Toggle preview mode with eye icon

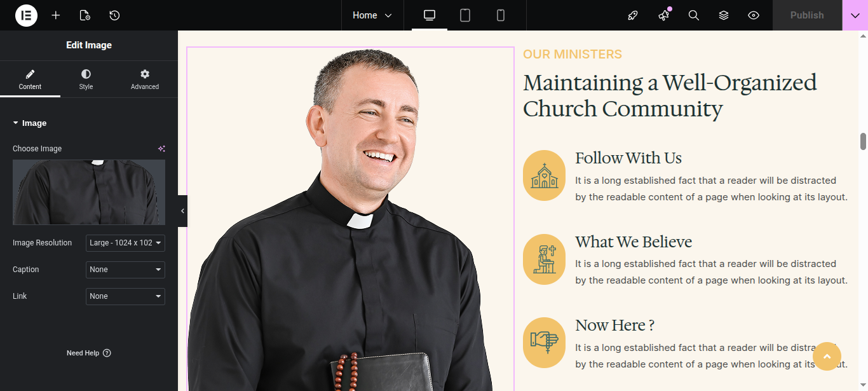click(x=754, y=15)
